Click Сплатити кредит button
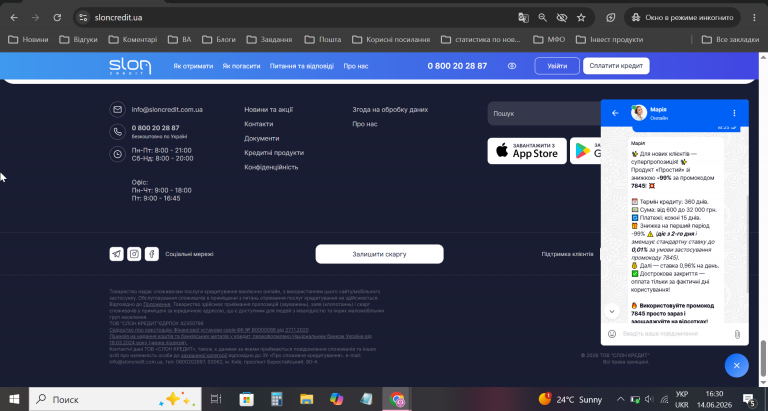The width and height of the screenshot is (768, 411). 616,66
